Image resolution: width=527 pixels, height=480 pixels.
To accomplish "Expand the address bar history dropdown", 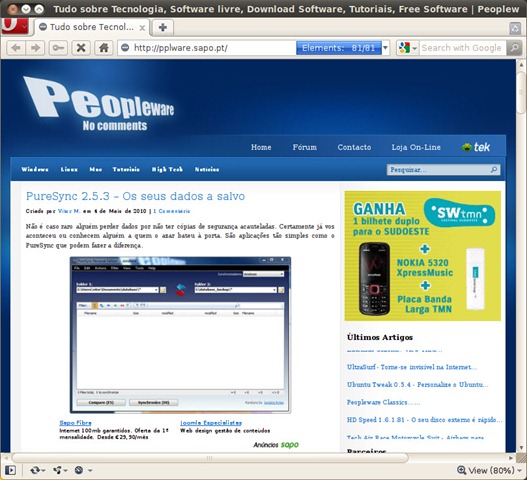I will click(x=386, y=48).
